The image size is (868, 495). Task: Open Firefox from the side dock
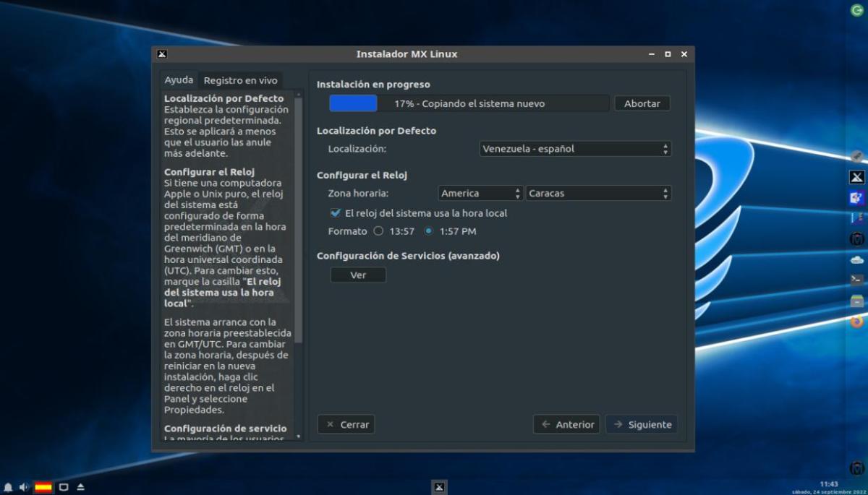click(856, 321)
